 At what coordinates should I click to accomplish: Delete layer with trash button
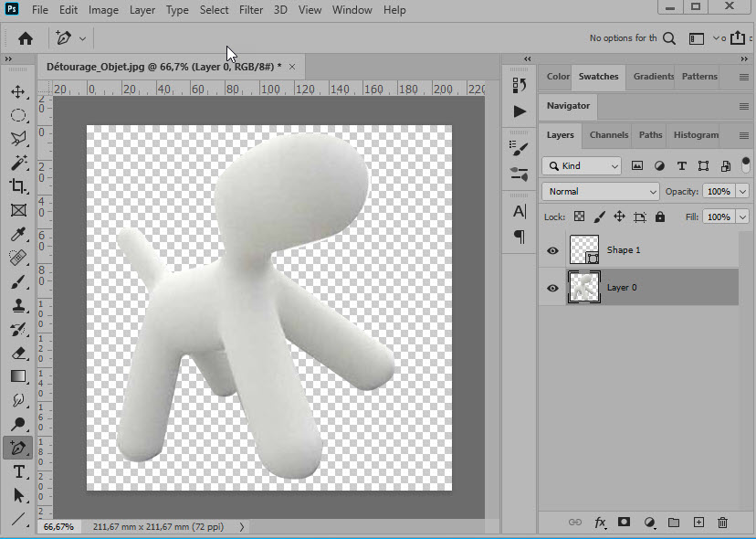point(722,523)
